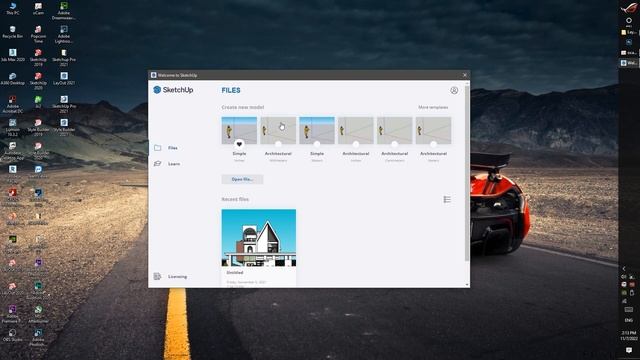Open the SketchUp 2019 desktop icon
This screenshot has height=360, width=640.
[x=38, y=58]
